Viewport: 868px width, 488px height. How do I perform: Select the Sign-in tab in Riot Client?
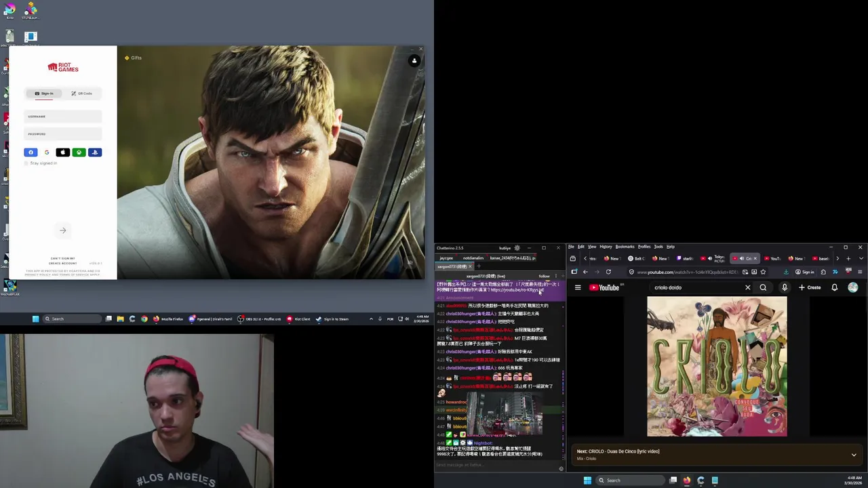44,94
